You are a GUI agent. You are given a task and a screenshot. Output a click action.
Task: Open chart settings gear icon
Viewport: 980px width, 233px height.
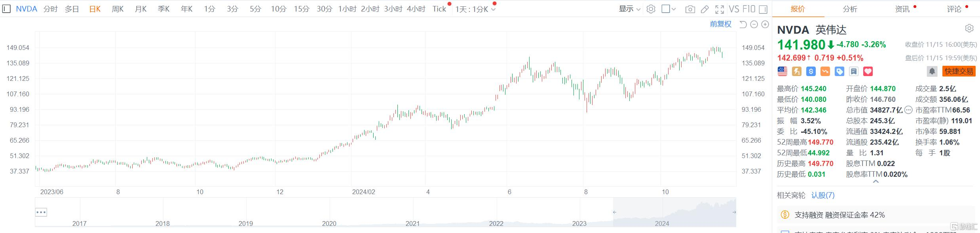click(x=651, y=9)
